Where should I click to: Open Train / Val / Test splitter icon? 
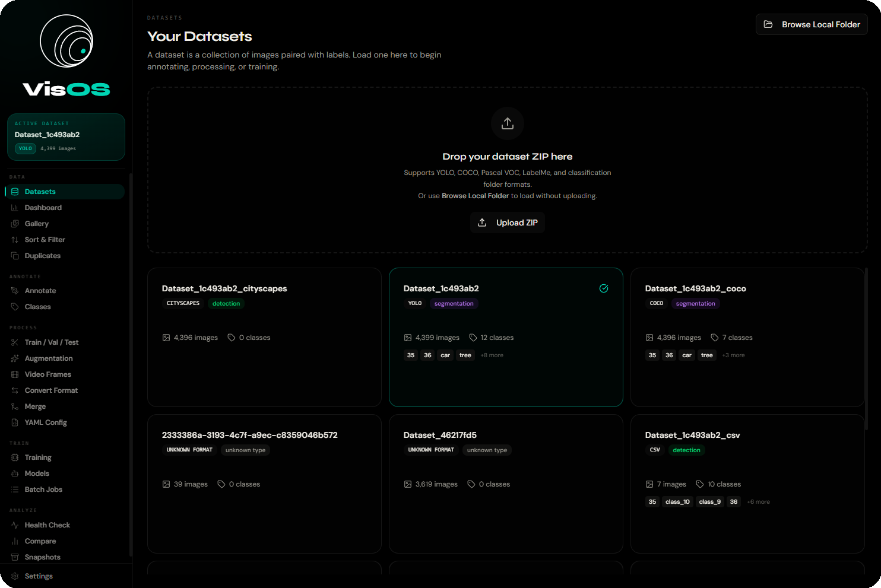[x=16, y=342]
